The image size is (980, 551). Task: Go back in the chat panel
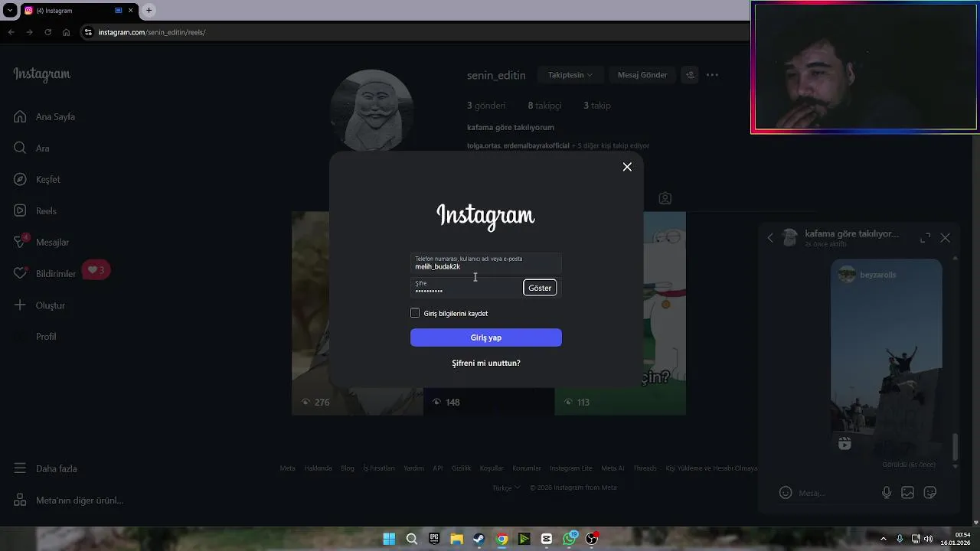tap(770, 238)
